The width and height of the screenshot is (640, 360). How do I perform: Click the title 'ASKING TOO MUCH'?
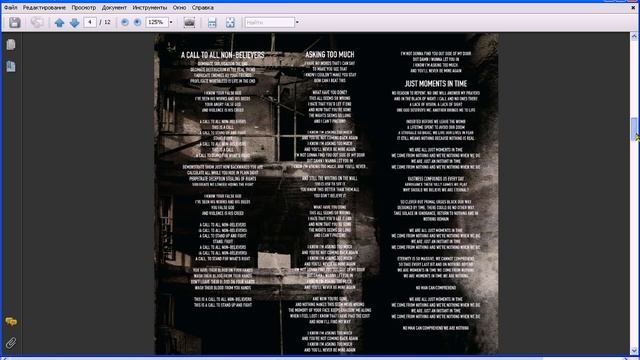pos(330,54)
